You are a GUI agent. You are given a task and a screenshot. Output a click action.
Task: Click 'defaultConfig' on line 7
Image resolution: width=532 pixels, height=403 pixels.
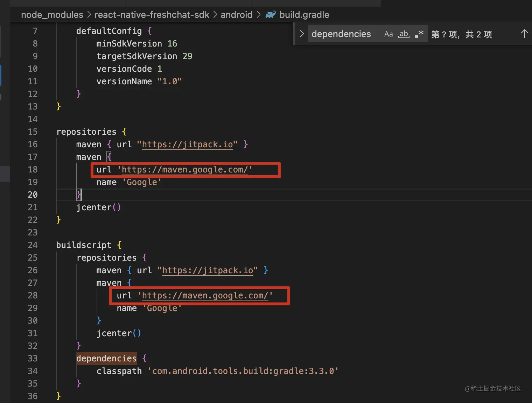point(109,31)
